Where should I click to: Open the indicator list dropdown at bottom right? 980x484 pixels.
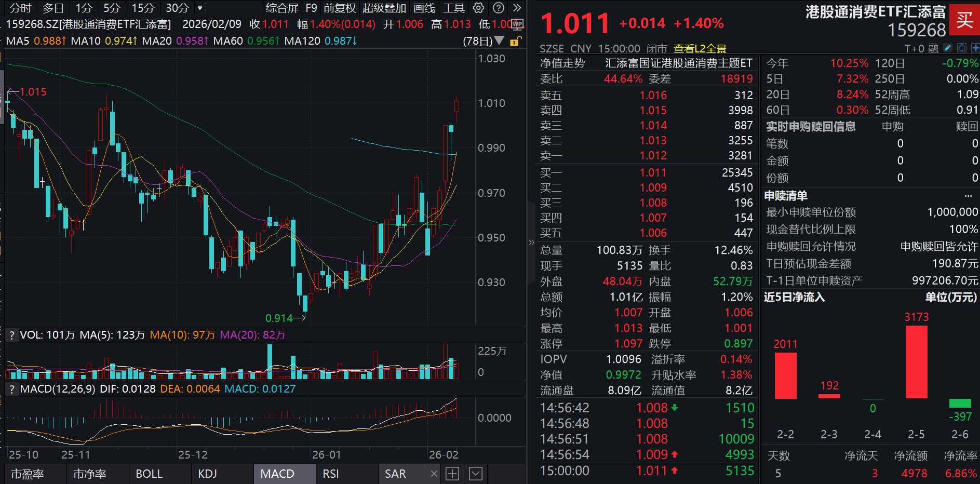click(476, 474)
